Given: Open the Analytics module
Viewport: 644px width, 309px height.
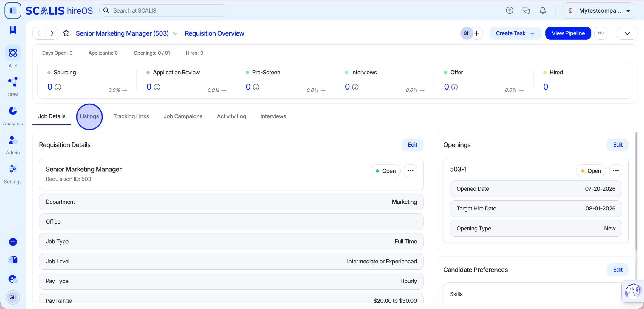Looking at the screenshot, I should [x=13, y=116].
